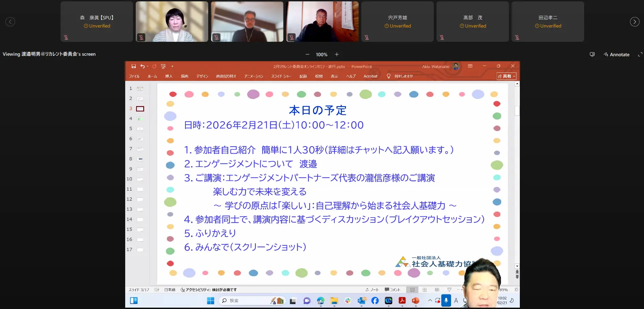644x309 pixels.
Task: Show next participants with right arrow
Action: (x=634, y=22)
